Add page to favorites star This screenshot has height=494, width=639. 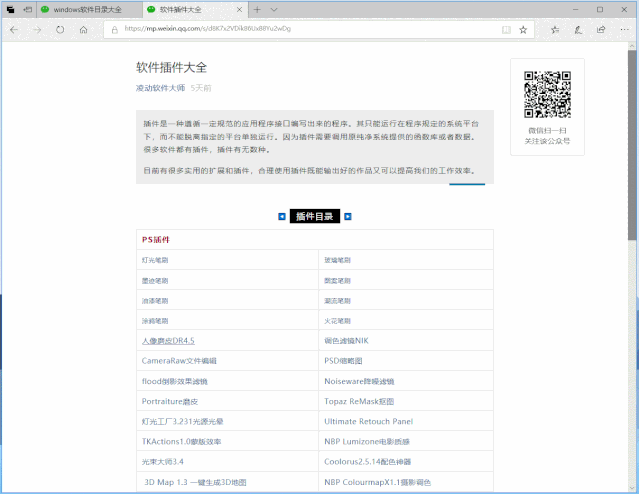pos(523,30)
